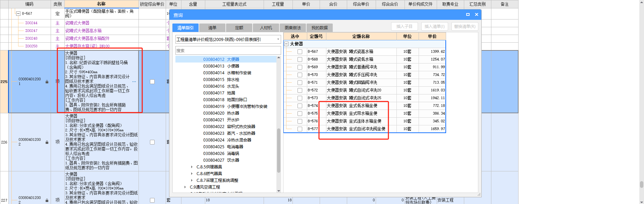Select 030804013 小便器 in the tree
The height and width of the screenshot is (204, 644).
(221, 66)
